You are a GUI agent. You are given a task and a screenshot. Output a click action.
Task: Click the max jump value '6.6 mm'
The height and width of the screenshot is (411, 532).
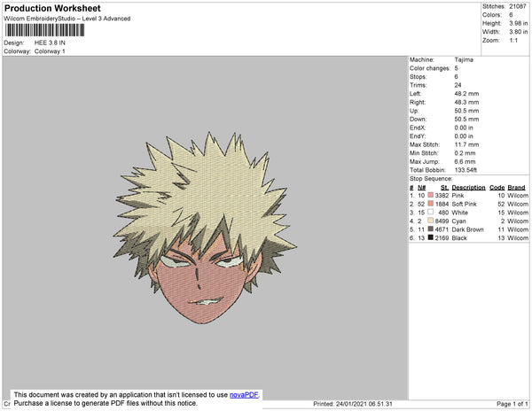465,161
